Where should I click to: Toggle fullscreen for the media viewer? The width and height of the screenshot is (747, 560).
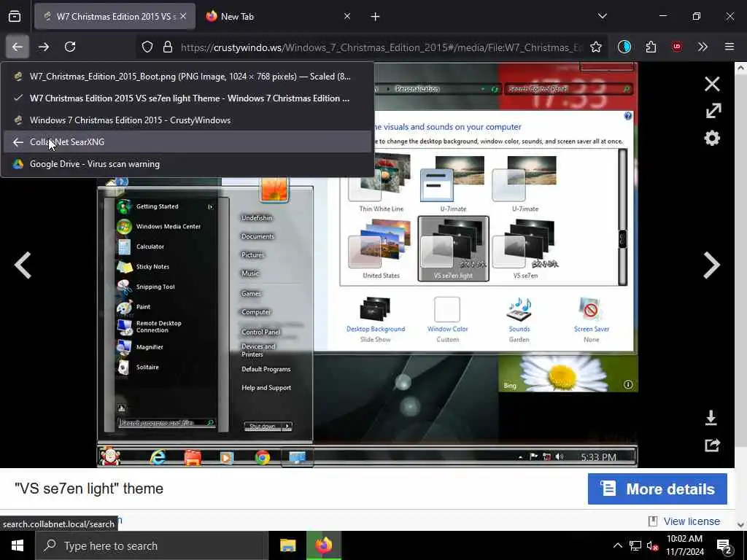point(713,111)
